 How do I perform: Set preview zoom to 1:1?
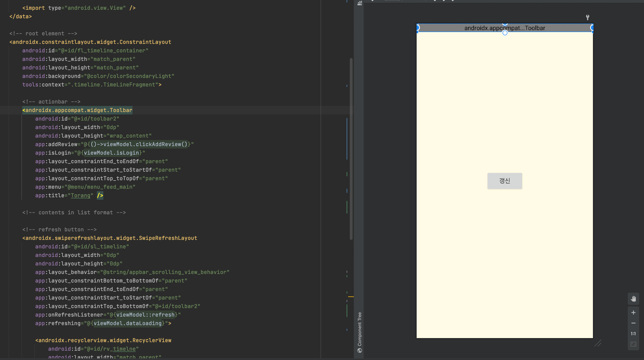pos(633,333)
